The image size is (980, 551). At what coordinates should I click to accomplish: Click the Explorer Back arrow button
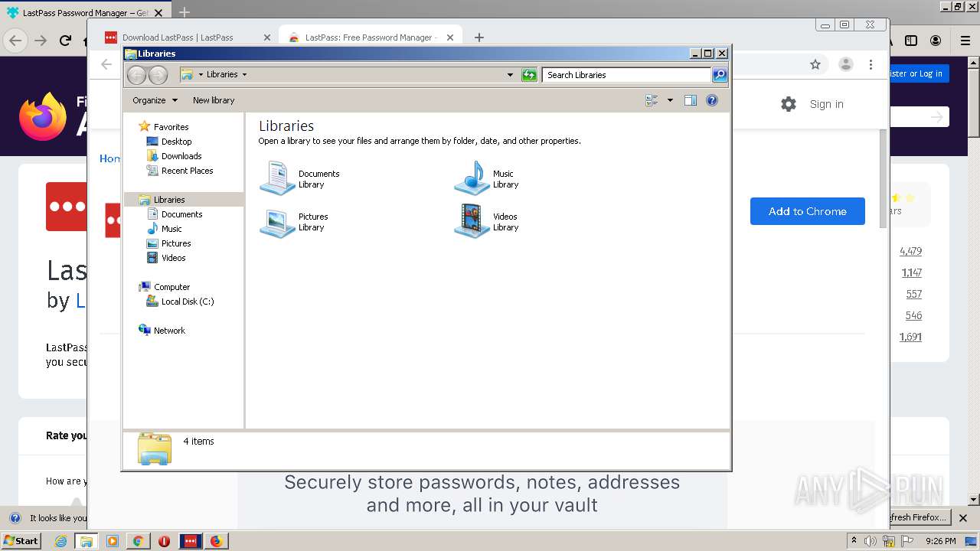tap(136, 74)
